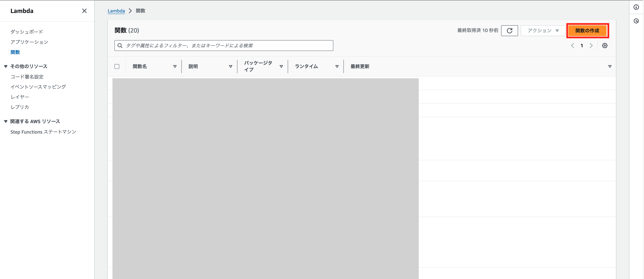Open the table preferences gear
This screenshot has height=279, width=644.
[605, 45]
